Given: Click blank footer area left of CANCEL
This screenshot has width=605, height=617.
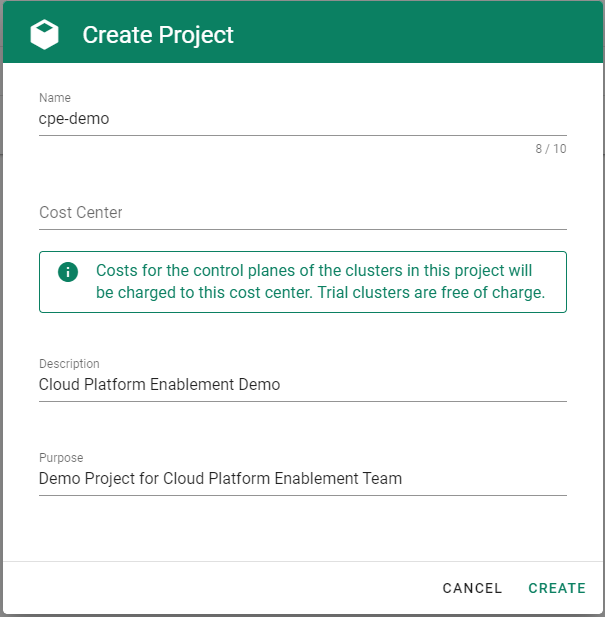Looking at the screenshot, I should coord(220,588).
